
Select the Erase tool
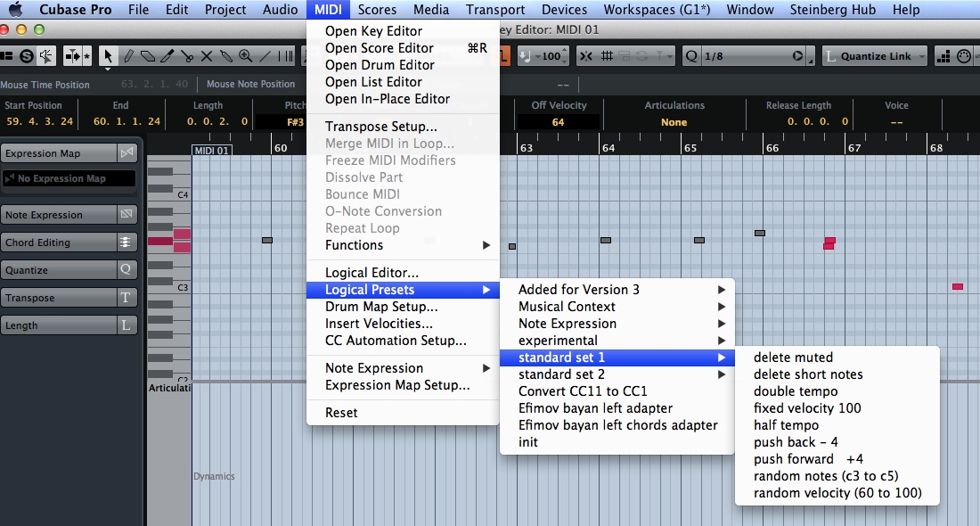tap(148, 56)
